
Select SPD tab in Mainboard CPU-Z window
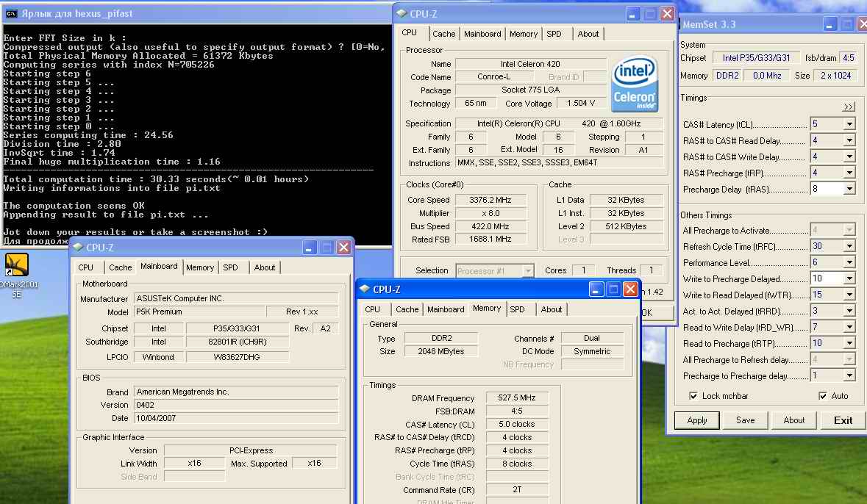tap(230, 267)
